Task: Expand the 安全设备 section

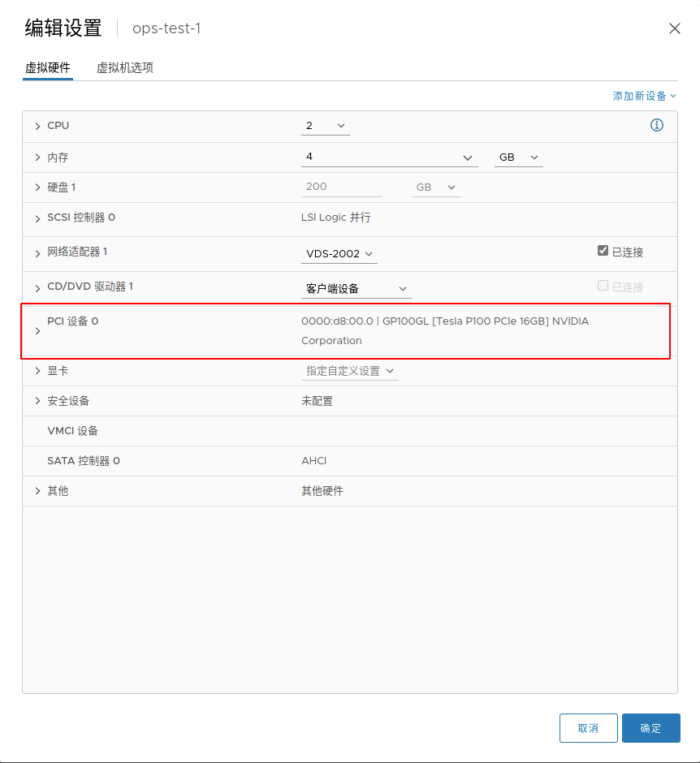Action: [37, 400]
